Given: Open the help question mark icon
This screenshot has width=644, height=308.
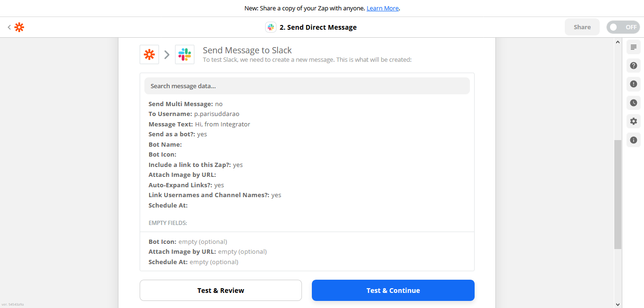Looking at the screenshot, I should [633, 66].
